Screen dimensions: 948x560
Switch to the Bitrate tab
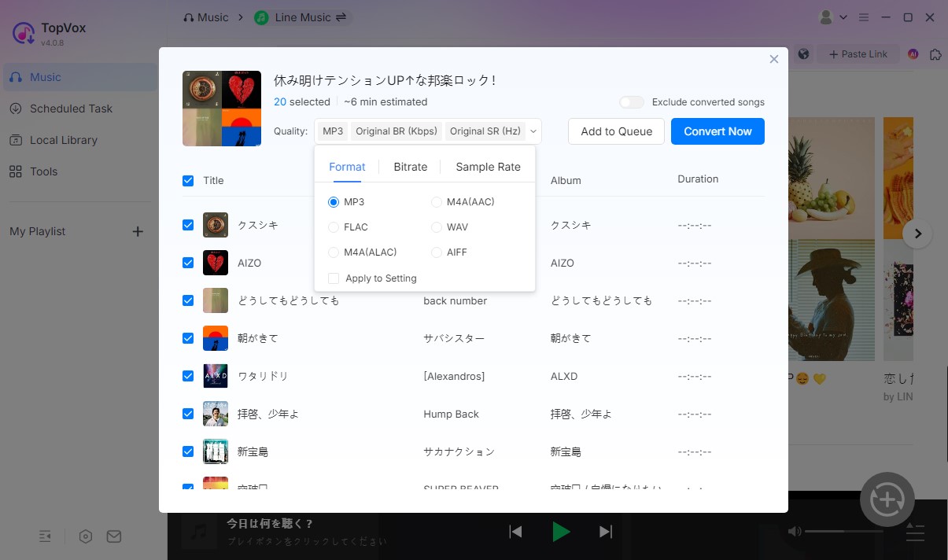click(x=411, y=167)
